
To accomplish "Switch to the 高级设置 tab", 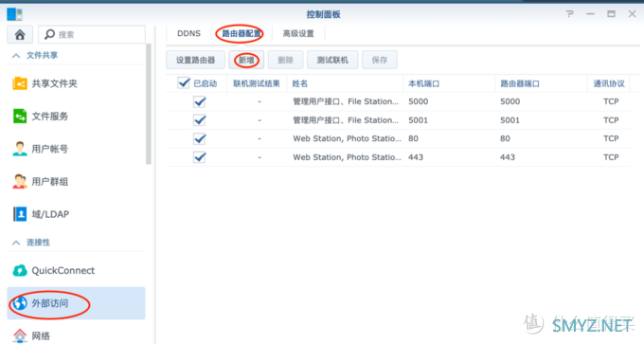I will [298, 34].
